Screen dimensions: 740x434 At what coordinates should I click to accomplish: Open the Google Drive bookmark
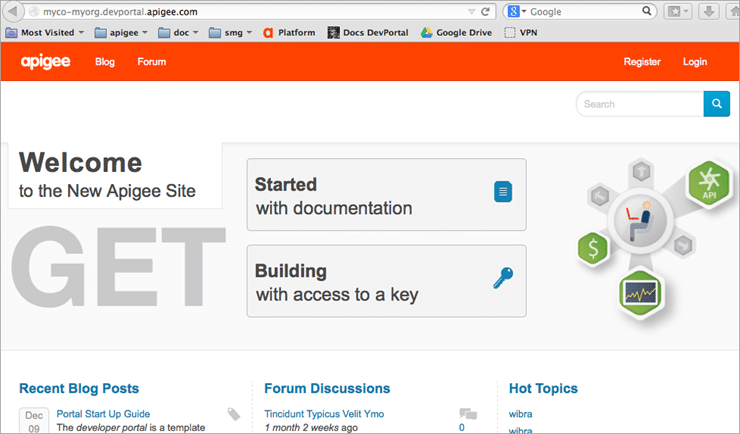point(456,33)
